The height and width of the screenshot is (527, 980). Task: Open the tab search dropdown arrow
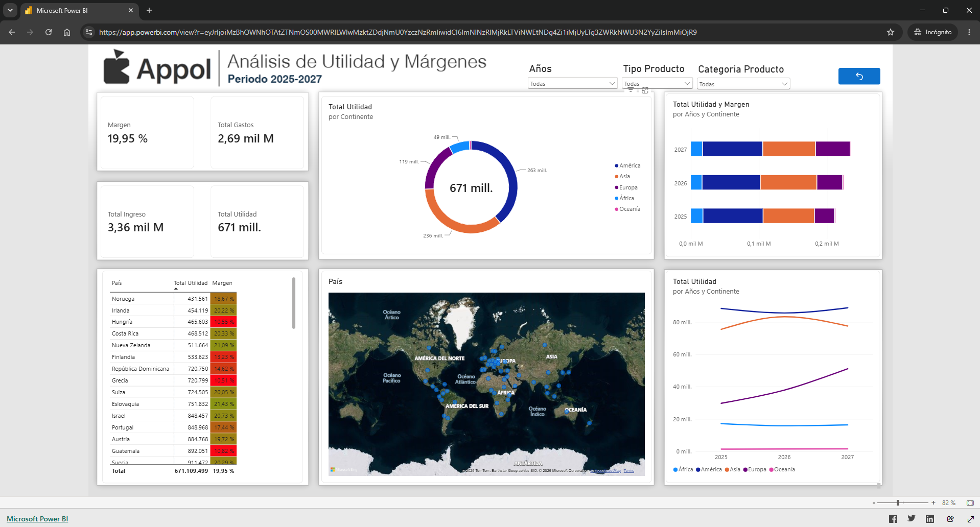point(10,10)
